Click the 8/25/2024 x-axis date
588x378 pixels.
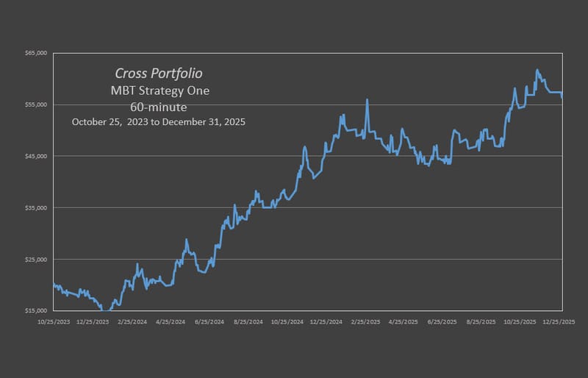click(x=249, y=322)
